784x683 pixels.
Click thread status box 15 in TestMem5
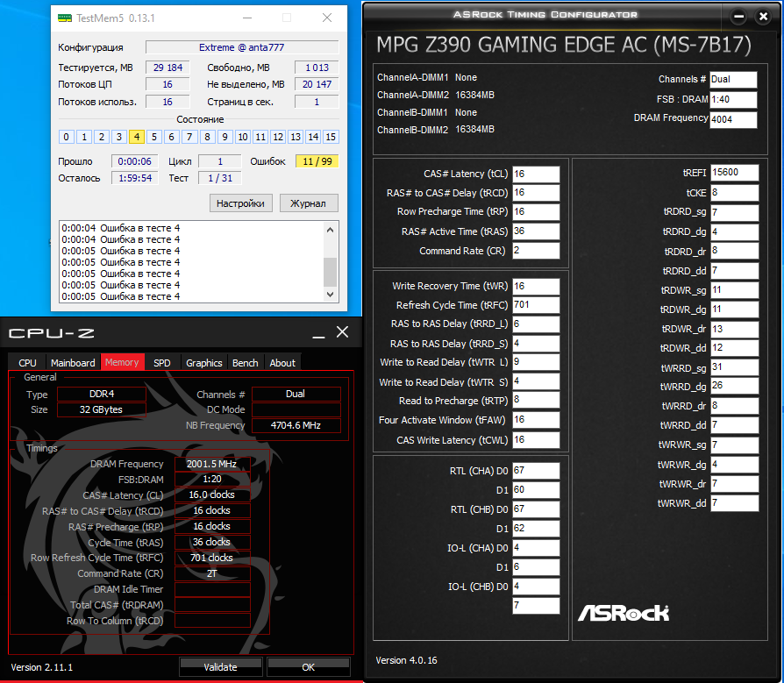[x=331, y=137]
